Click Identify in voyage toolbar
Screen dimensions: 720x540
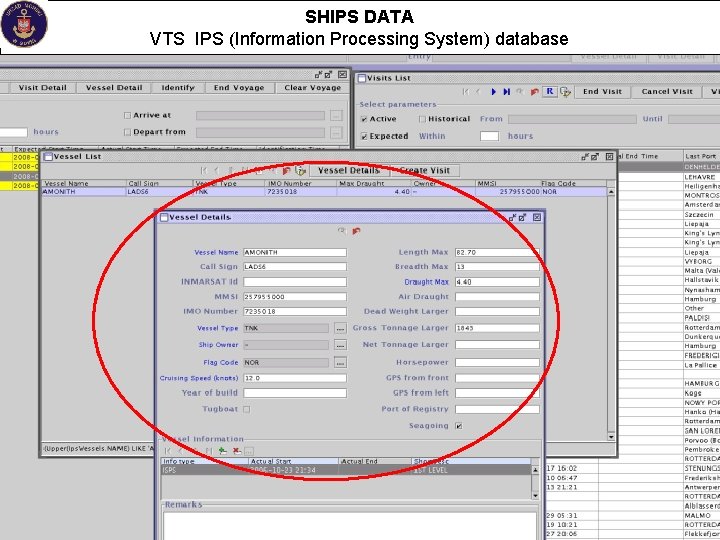[178, 88]
